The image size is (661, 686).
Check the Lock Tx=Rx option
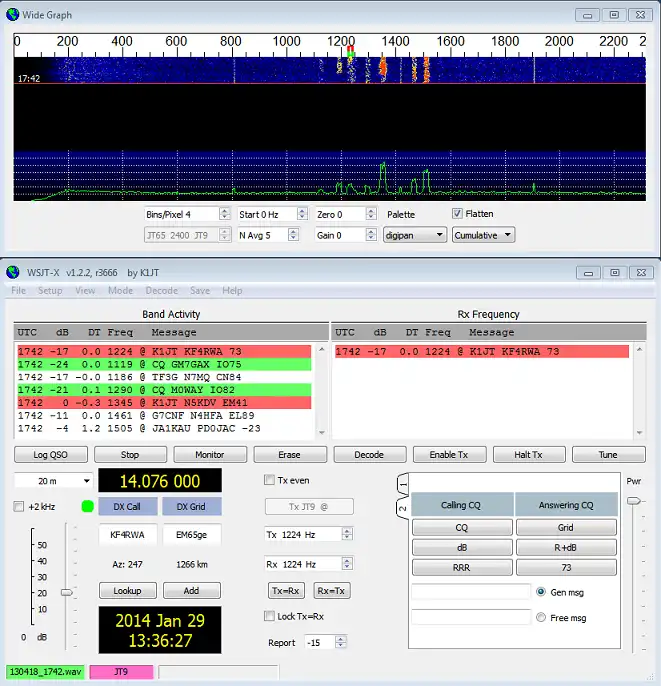tap(270, 616)
